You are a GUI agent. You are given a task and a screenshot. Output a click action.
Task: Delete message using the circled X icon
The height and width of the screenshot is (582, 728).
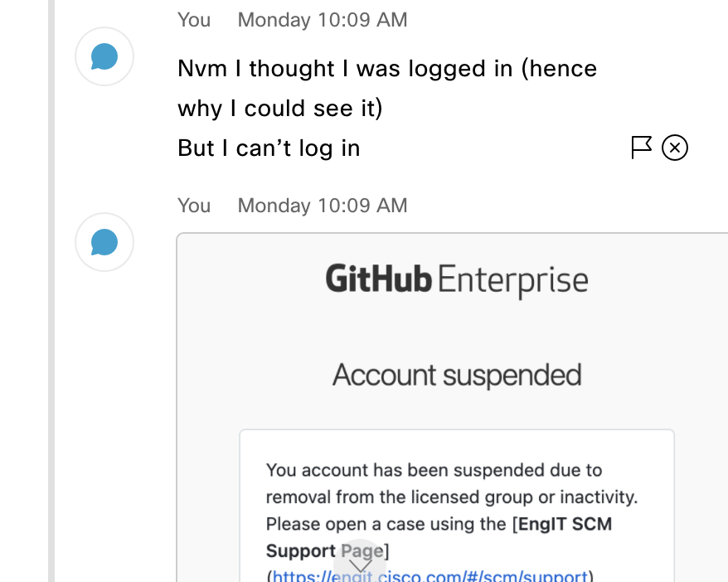tap(675, 148)
